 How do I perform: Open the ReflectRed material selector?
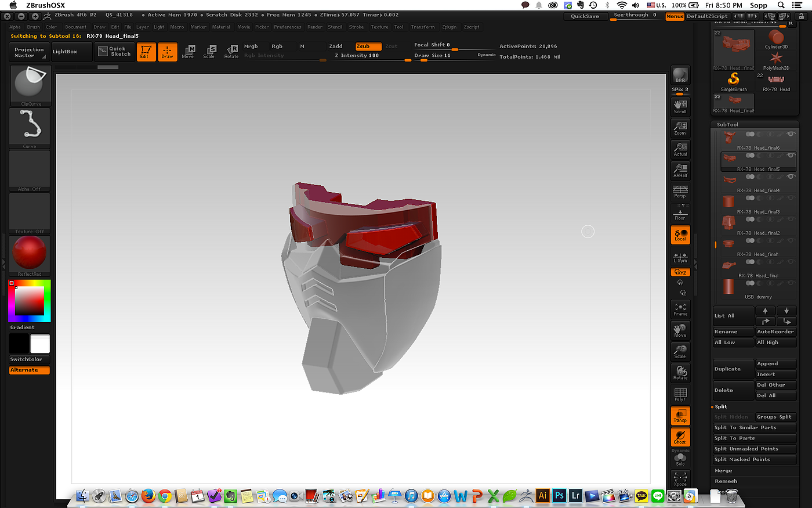30,256
